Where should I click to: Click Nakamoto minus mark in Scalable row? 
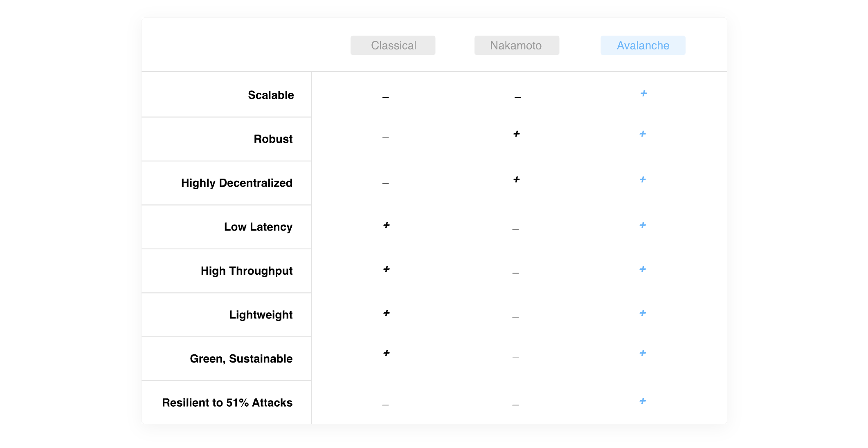tap(518, 97)
